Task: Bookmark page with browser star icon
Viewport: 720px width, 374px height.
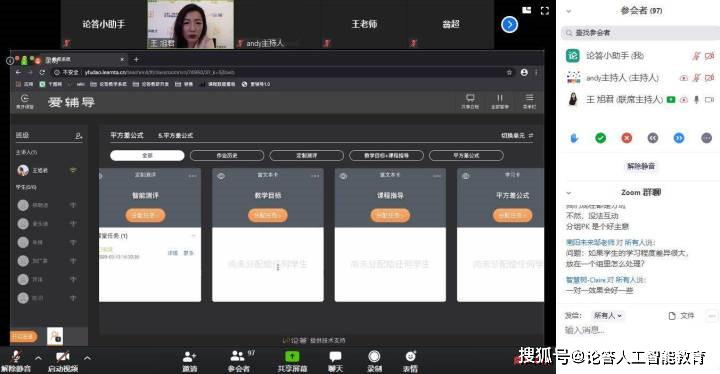Action: point(509,72)
